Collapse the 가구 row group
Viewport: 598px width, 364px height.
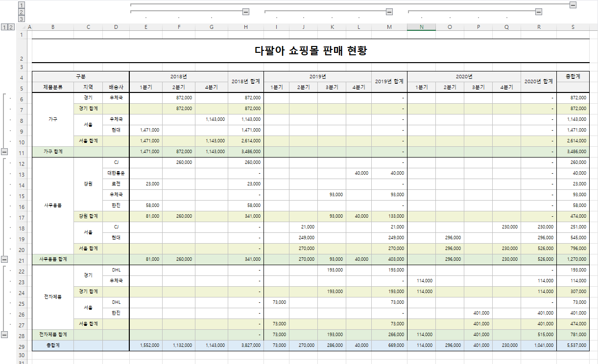[x=3, y=152]
